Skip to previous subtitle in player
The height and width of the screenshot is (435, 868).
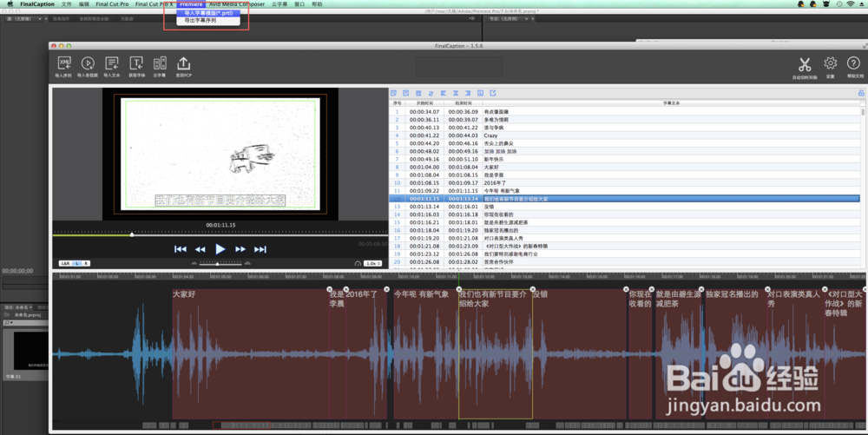(181, 249)
